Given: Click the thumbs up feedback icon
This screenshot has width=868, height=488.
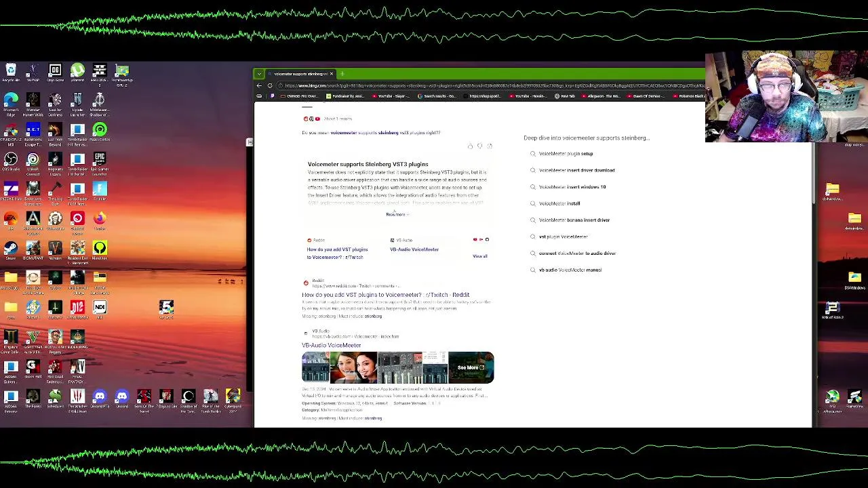Looking at the screenshot, I should (470, 146).
